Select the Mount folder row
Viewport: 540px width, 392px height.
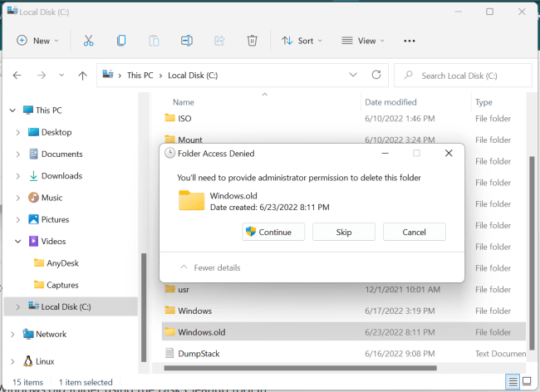343,140
